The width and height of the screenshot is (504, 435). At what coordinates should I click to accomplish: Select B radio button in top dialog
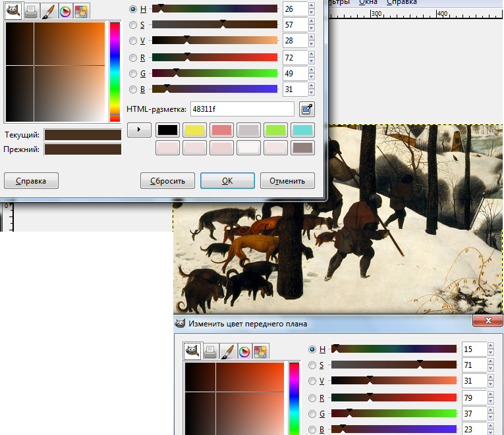coord(132,90)
